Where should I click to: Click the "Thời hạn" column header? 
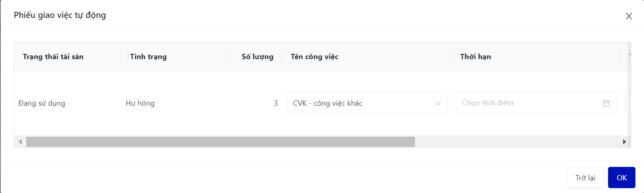[475, 57]
